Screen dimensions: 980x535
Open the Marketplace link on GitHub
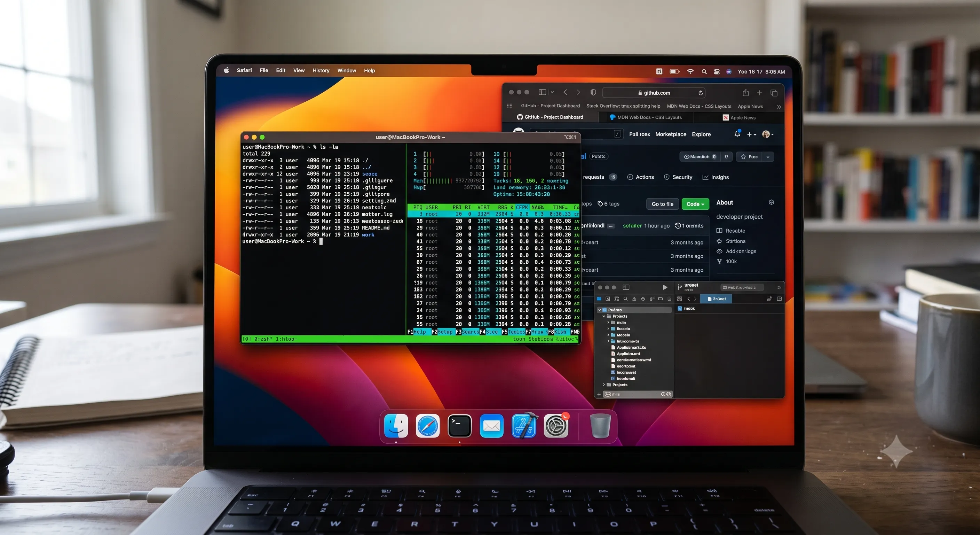[x=671, y=134]
